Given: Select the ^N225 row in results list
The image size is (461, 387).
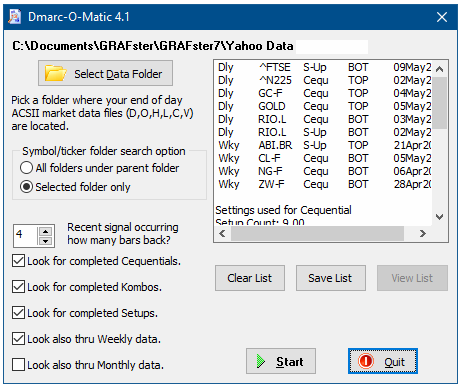Looking at the screenshot, I should tap(324, 80).
